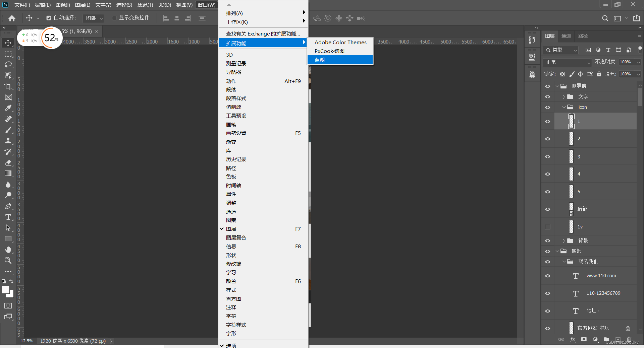Select the Brush tool
Image resolution: width=644 pixels, height=348 pixels.
(x=8, y=130)
